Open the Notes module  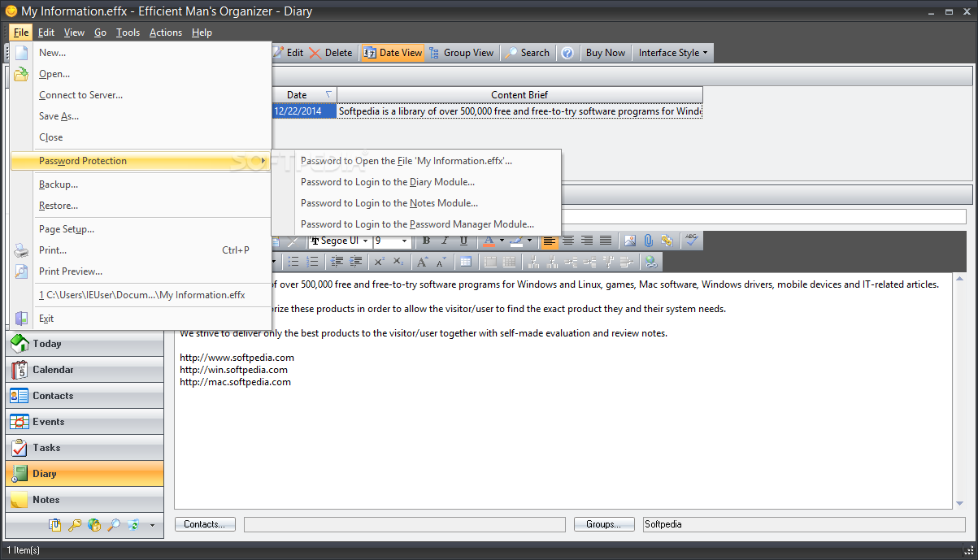(85, 500)
